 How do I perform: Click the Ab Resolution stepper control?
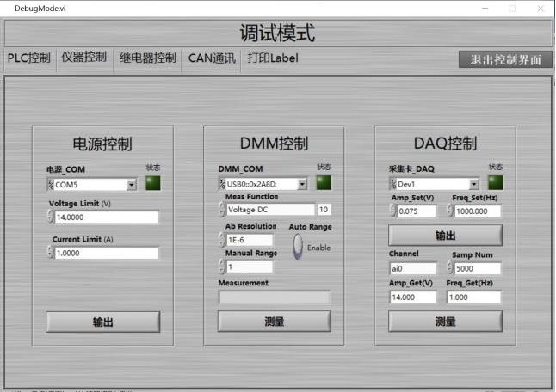[x=222, y=240]
